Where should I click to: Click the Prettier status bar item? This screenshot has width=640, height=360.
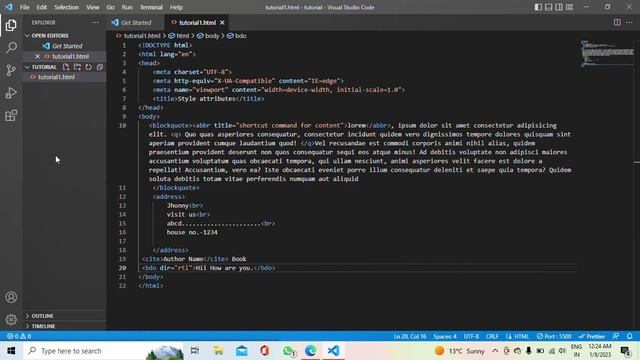tap(591, 336)
